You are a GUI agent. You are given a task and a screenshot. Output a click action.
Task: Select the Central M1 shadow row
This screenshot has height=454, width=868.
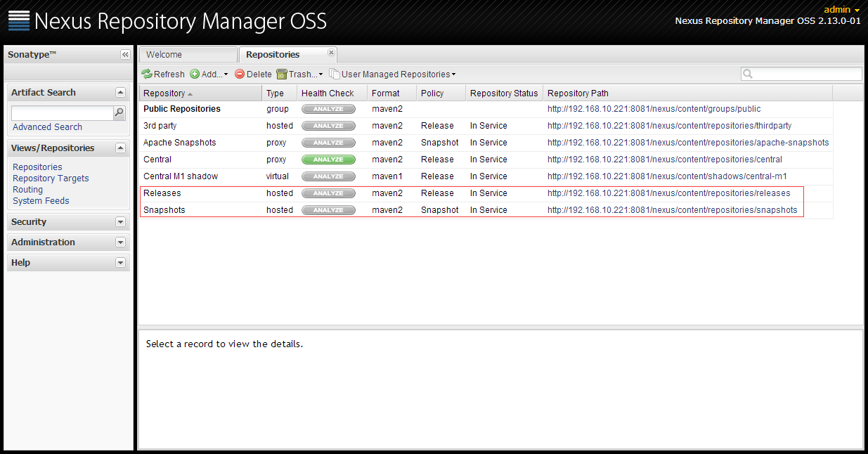pos(486,176)
